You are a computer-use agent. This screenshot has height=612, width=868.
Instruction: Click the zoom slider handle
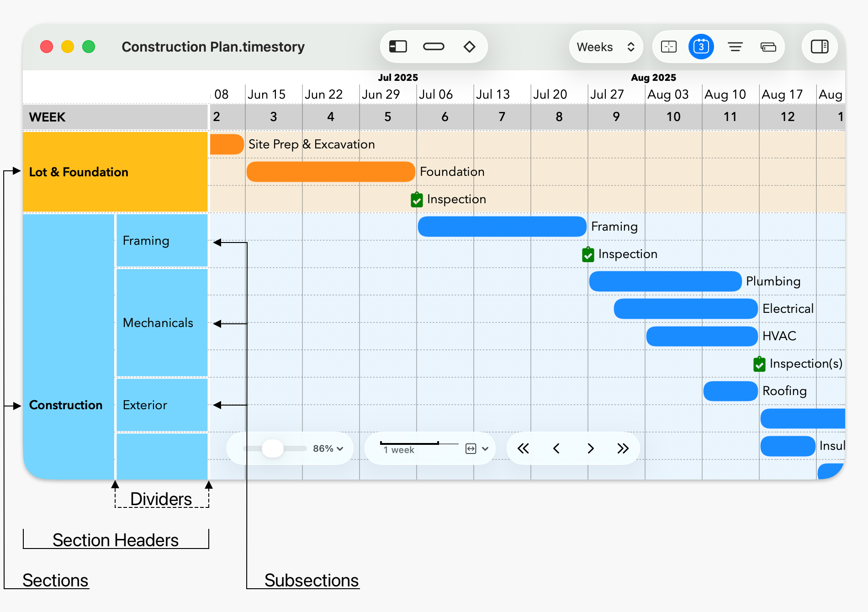pos(273,448)
